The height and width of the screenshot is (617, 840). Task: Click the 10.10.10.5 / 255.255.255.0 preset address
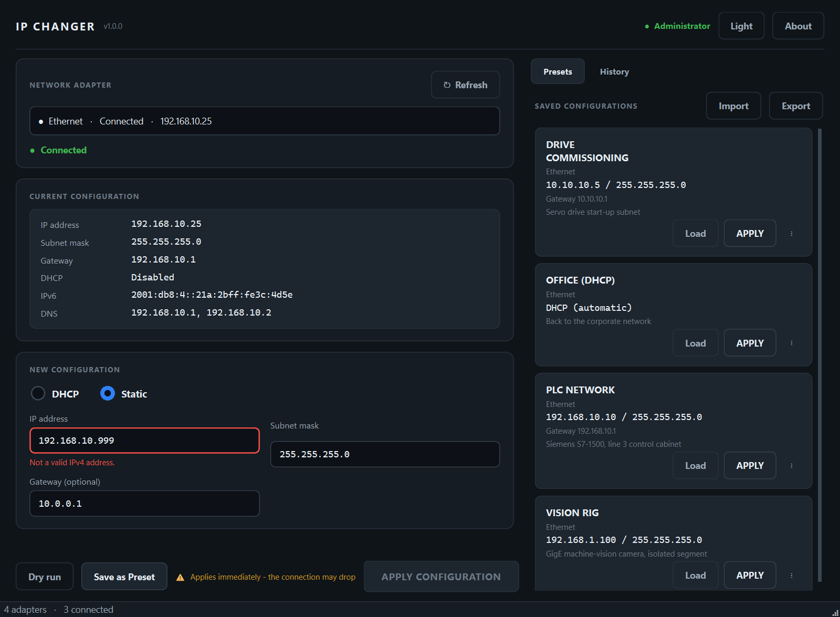(616, 185)
